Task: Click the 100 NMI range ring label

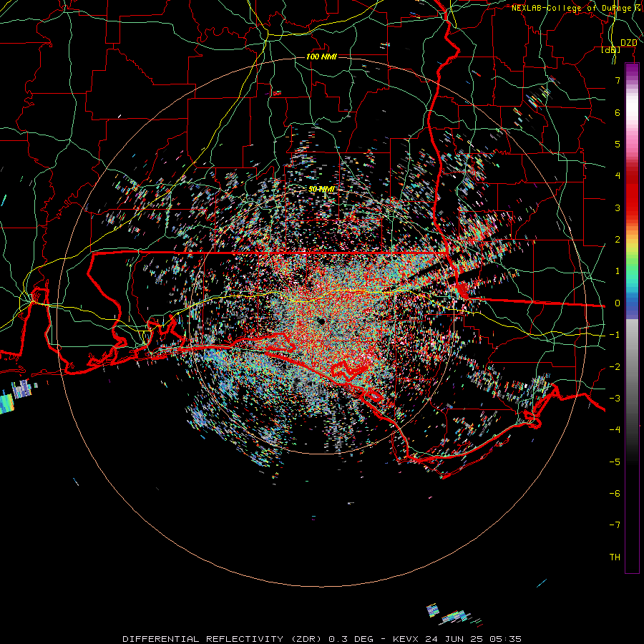Action: click(321, 57)
